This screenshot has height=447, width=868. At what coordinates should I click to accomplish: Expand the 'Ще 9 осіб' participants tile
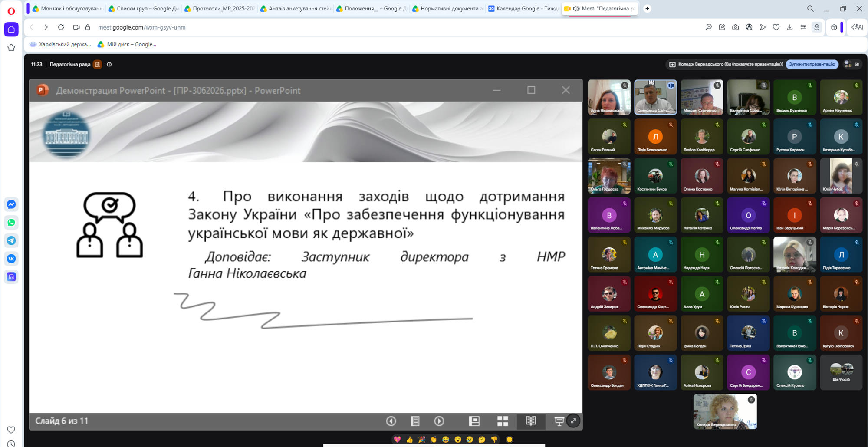(841, 372)
